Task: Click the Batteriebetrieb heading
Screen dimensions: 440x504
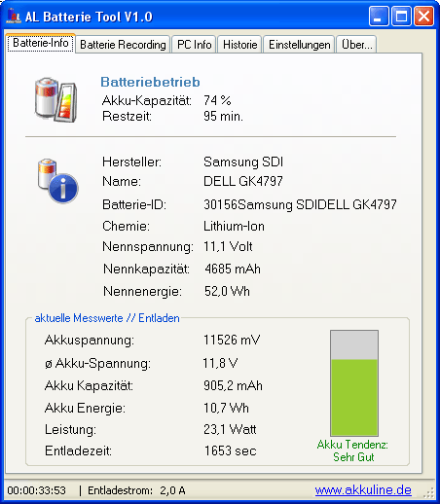Action: tap(150, 82)
